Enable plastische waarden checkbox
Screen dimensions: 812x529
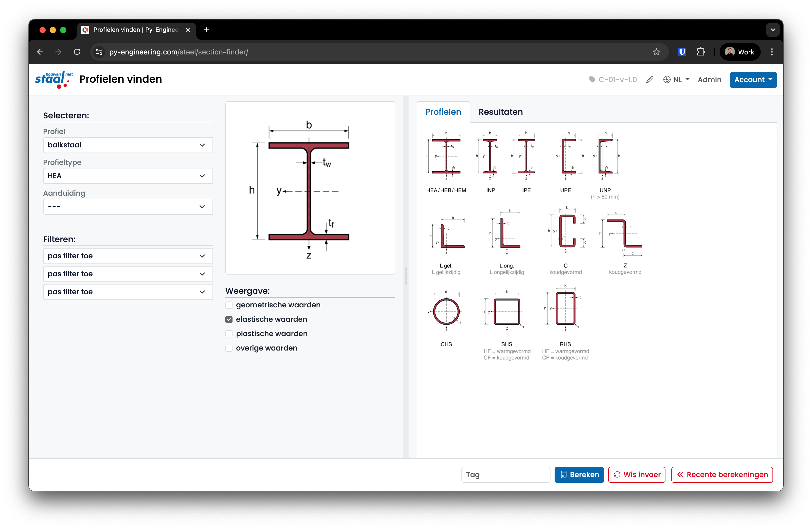coord(229,333)
